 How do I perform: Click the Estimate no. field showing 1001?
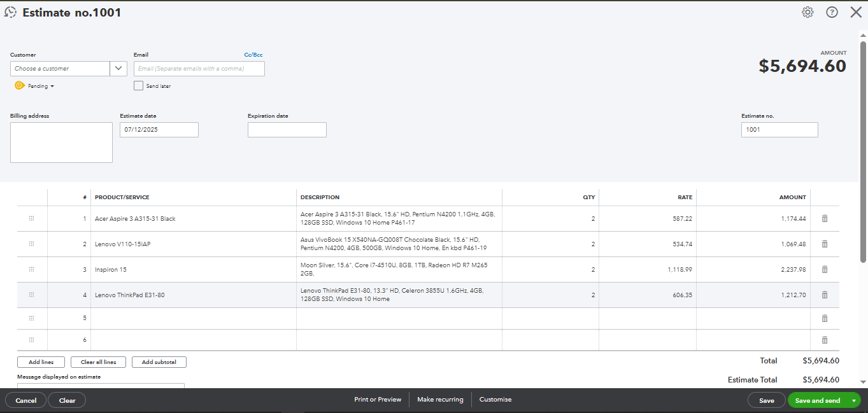[x=779, y=129]
